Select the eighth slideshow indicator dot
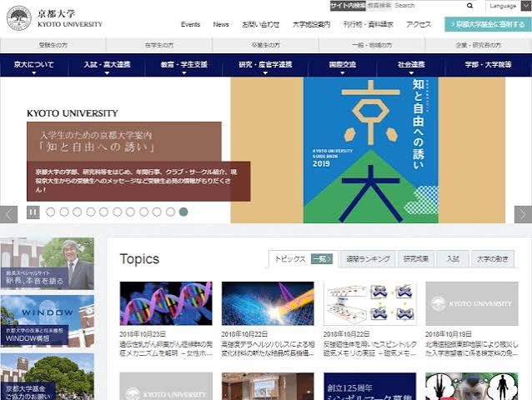This screenshot has height=400, width=532. point(143,212)
